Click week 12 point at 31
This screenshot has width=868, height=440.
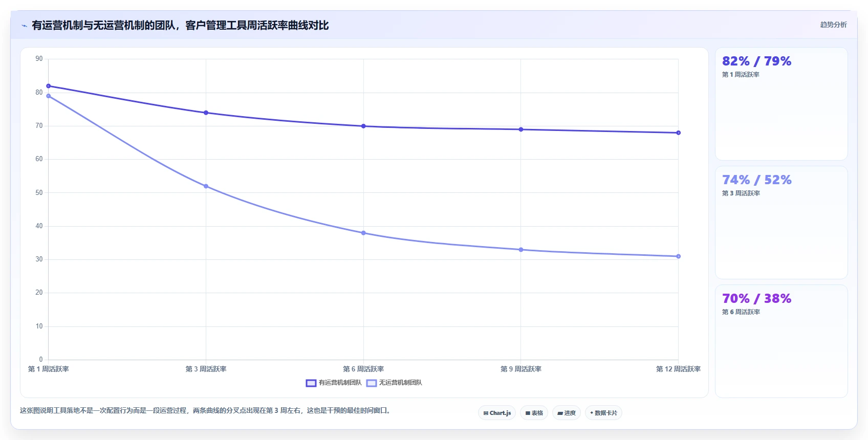click(679, 256)
